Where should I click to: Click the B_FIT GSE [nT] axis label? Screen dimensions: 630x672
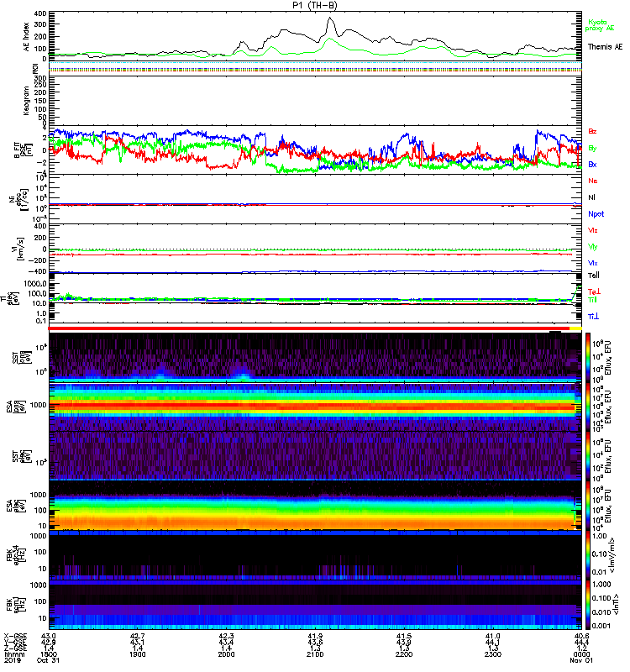pos(23,150)
